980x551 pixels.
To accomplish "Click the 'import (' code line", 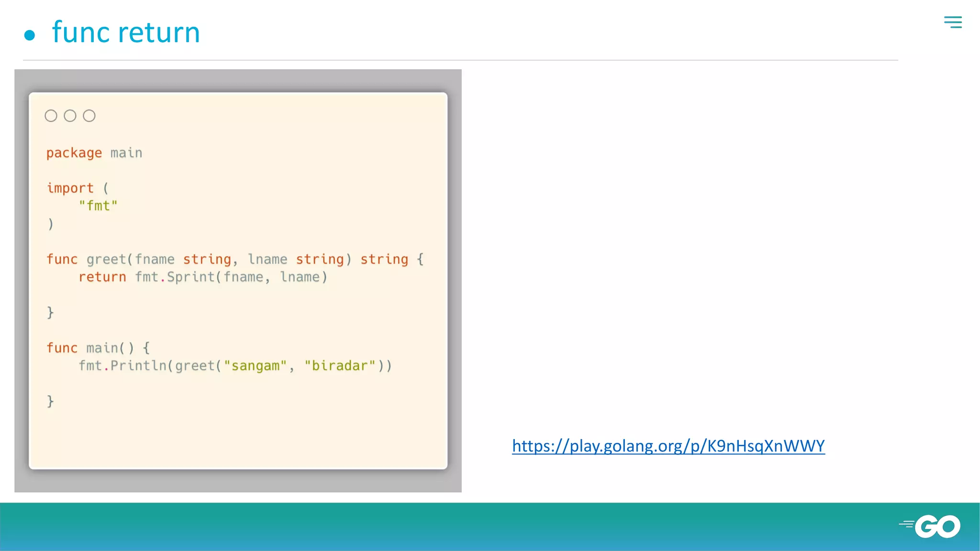I will click(x=78, y=188).
